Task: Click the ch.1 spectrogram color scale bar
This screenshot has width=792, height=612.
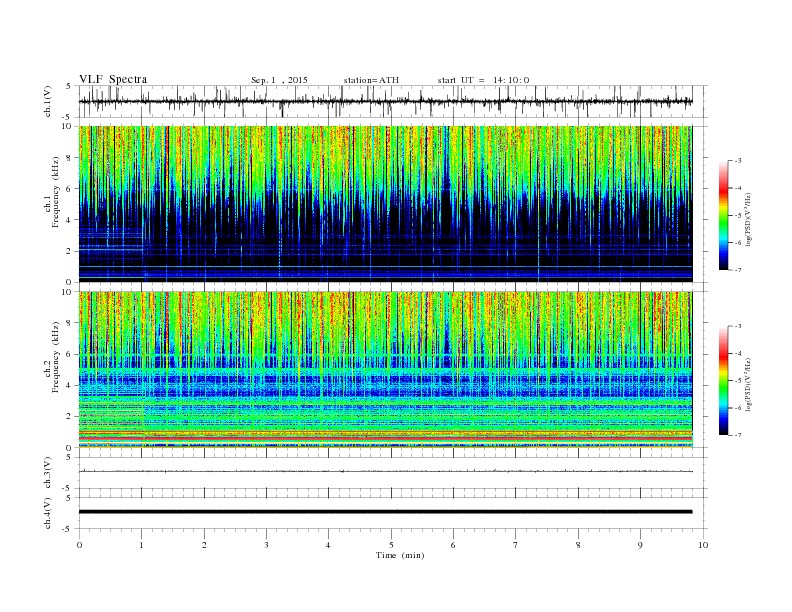Action: pyautogui.click(x=723, y=215)
